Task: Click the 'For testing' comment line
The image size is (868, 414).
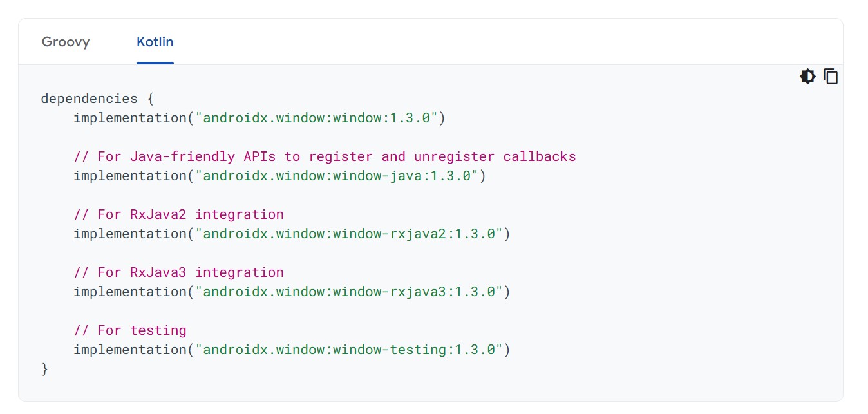Action: [130, 330]
